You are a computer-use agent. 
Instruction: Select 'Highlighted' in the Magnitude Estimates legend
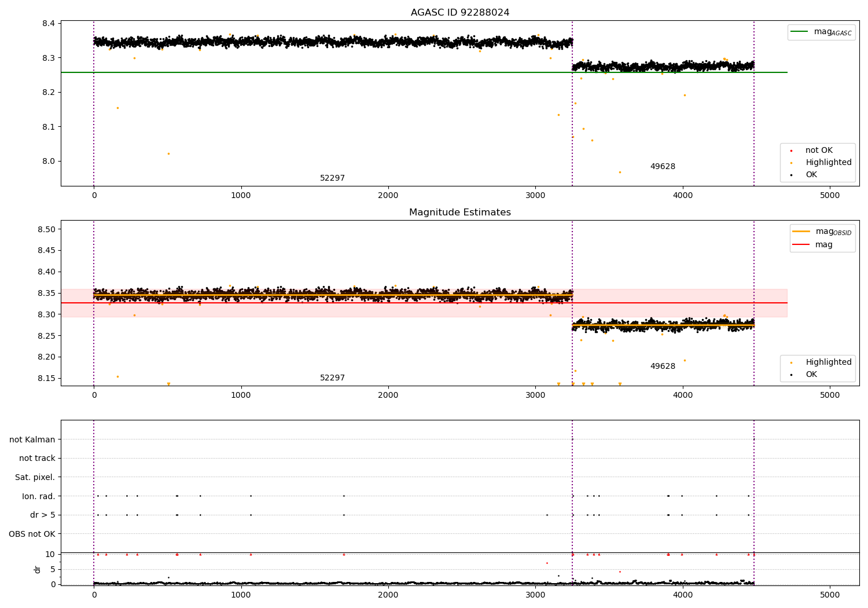tap(829, 362)
